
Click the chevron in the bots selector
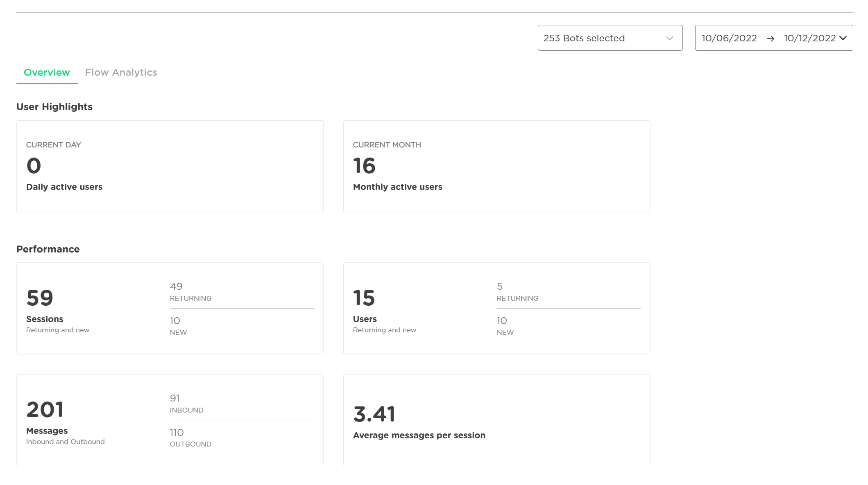point(669,38)
